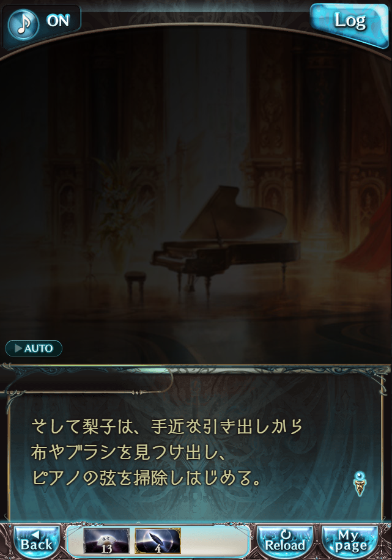392x560 pixels.
Task: Enable AUTO story playback
Action: pos(34,348)
